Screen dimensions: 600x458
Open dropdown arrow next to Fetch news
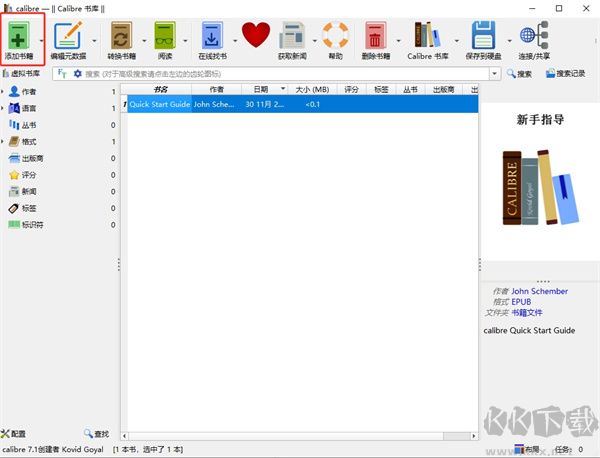315,40
